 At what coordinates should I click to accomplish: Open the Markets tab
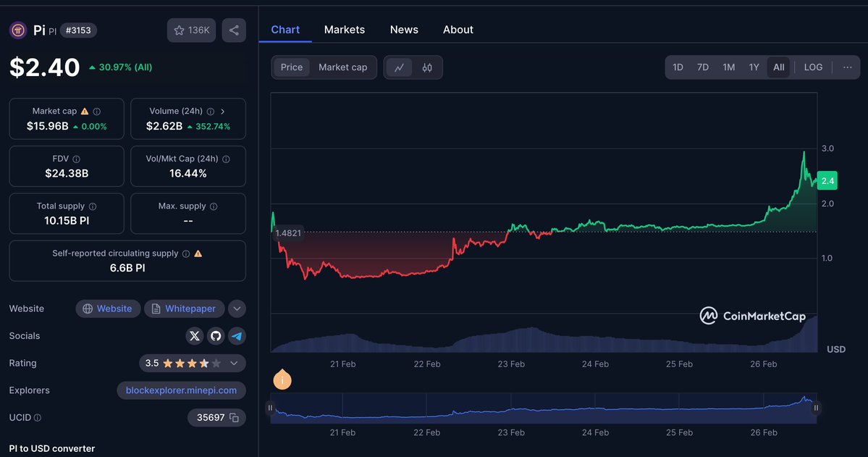click(345, 30)
